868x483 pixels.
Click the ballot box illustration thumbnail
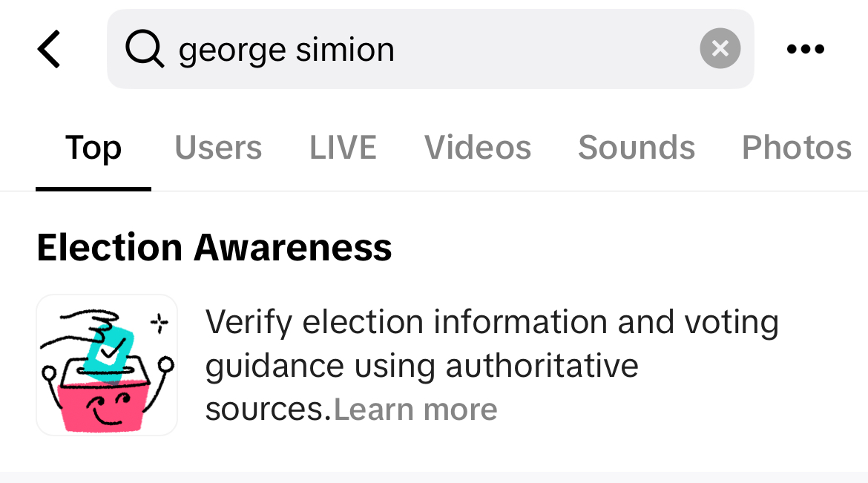pyautogui.click(x=107, y=365)
